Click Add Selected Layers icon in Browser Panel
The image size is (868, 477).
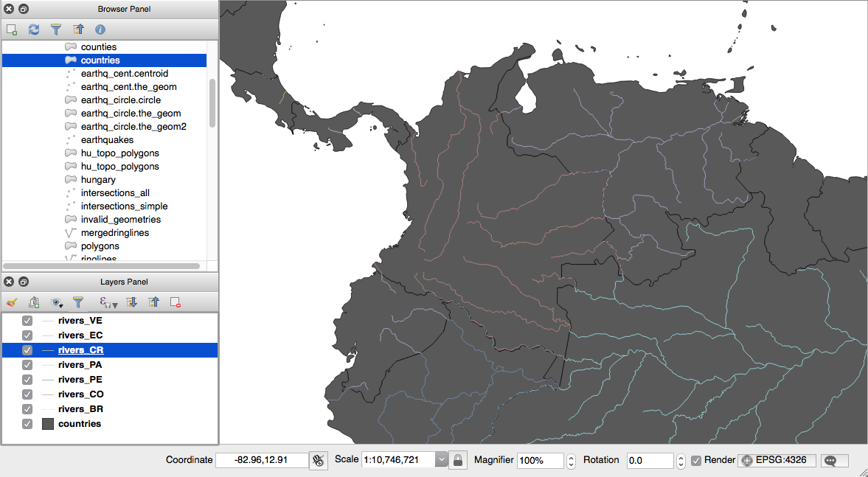12,29
